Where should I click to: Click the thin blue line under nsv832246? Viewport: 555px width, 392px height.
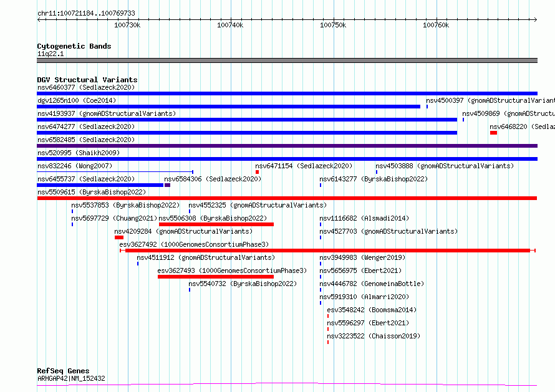coord(115,172)
